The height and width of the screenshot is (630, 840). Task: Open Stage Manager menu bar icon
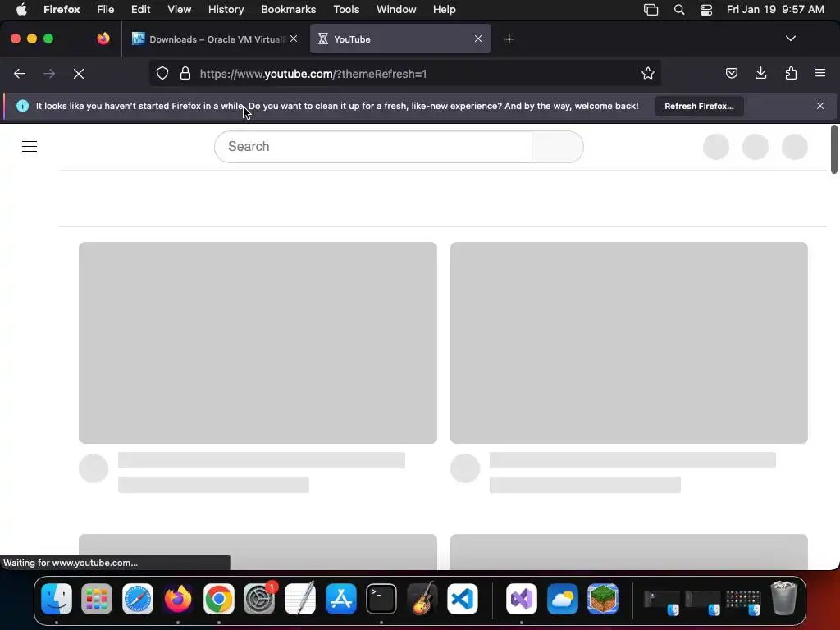pos(651,10)
